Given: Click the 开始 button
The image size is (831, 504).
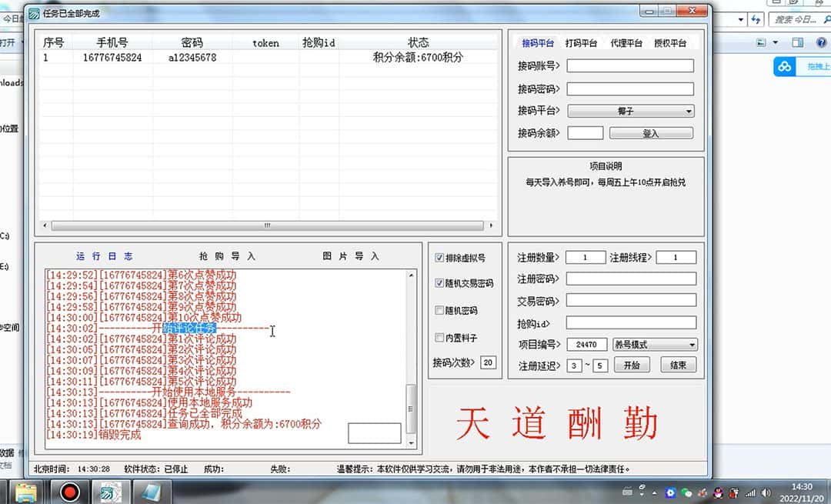Looking at the screenshot, I should coord(632,365).
